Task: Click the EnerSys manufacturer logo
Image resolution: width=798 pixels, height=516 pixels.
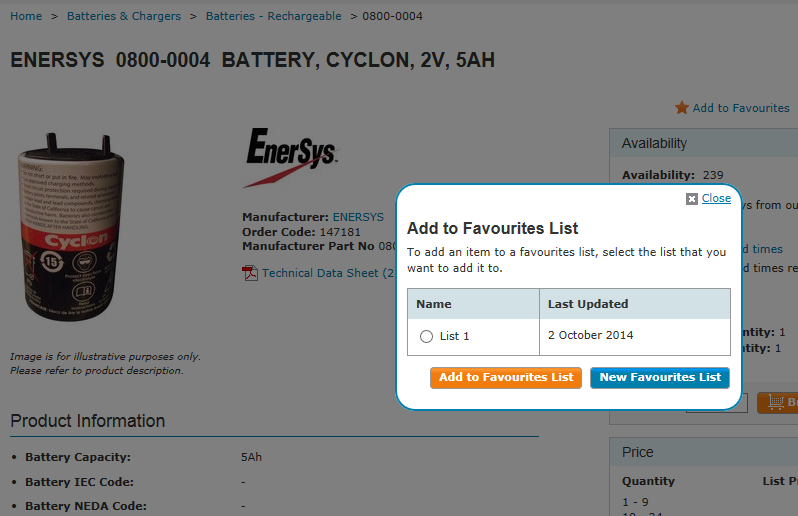Action: 291,157
